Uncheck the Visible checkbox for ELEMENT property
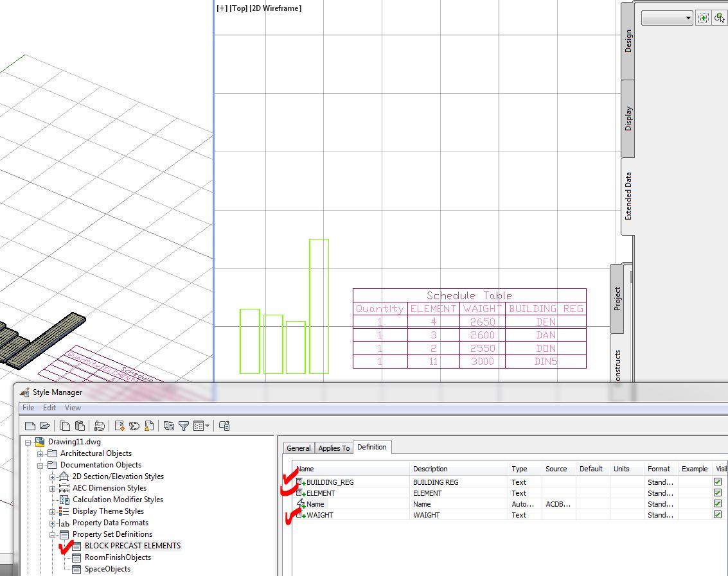 click(x=718, y=493)
